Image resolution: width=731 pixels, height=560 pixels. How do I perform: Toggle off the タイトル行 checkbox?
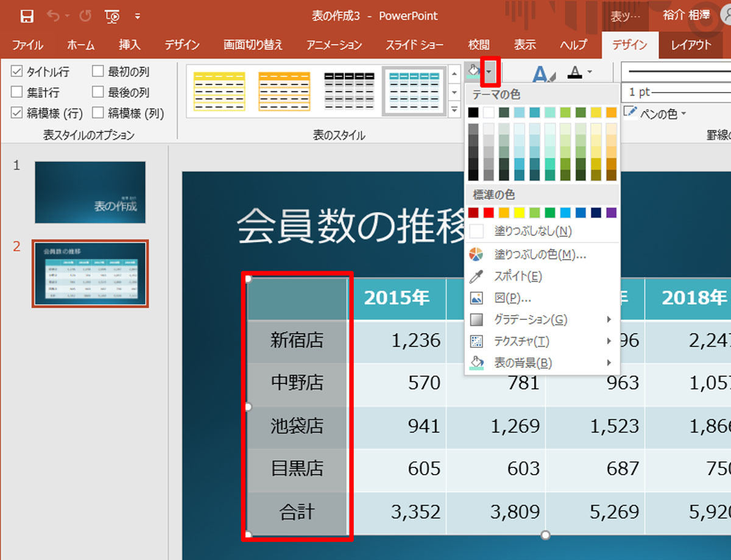pyautogui.click(x=15, y=71)
